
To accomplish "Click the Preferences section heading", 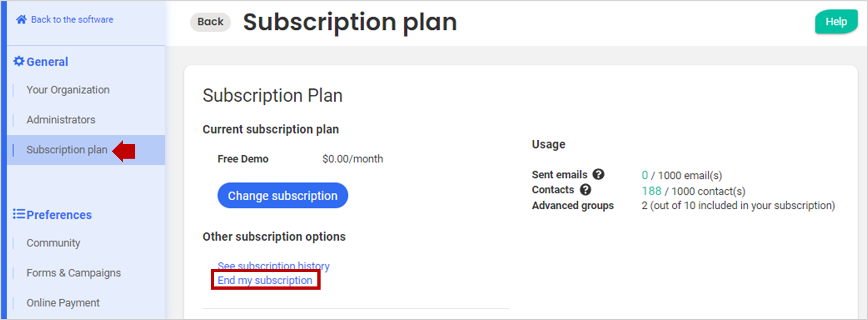I will (x=59, y=215).
